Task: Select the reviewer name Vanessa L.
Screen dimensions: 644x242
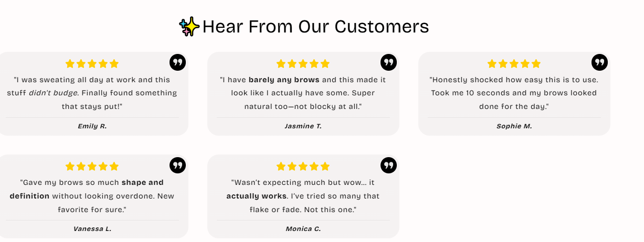Action: pyautogui.click(x=92, y=229)
